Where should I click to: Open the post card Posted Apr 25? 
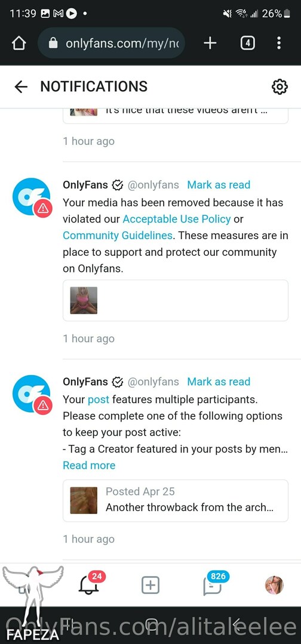[x=176, y=500]
